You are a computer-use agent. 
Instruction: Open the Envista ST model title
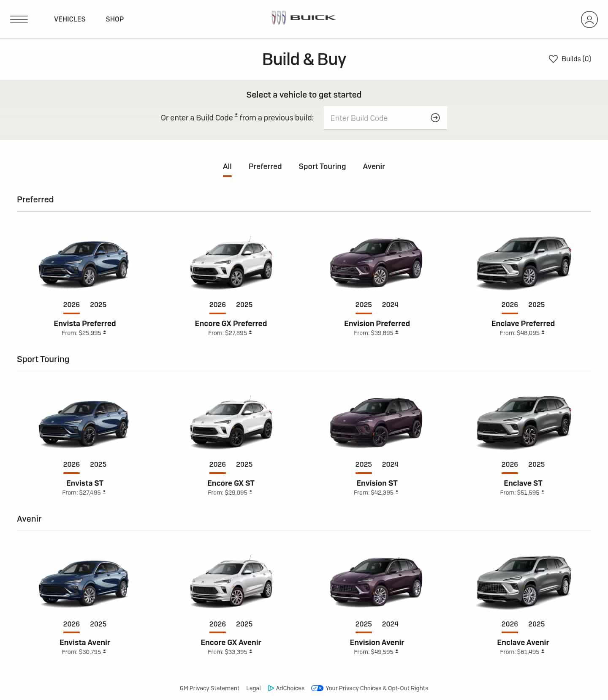(85, 483)
